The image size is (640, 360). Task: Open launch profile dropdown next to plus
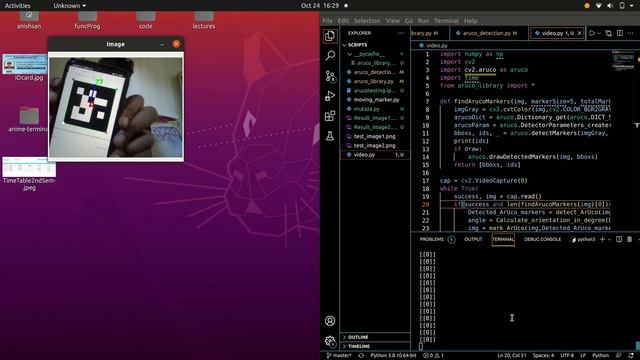(609, 240)
